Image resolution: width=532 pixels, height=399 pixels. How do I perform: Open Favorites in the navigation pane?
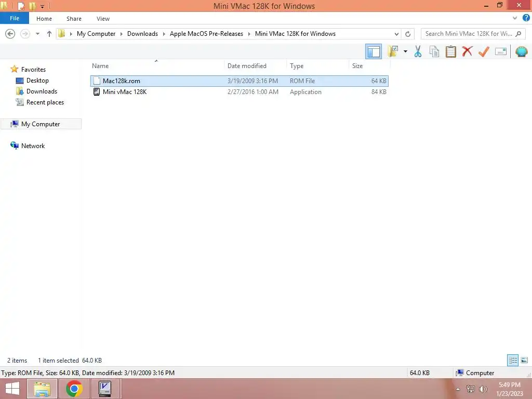point(33,69)
